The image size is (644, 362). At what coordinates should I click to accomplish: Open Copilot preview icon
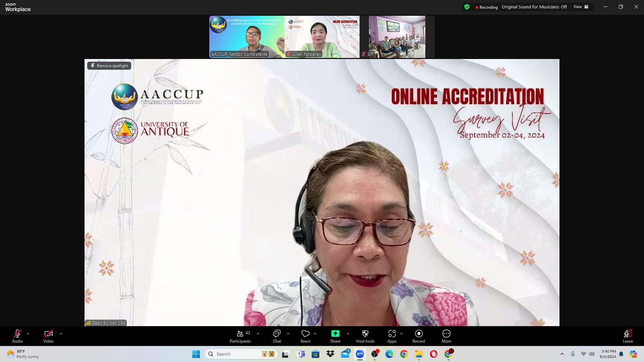point(633,354)
